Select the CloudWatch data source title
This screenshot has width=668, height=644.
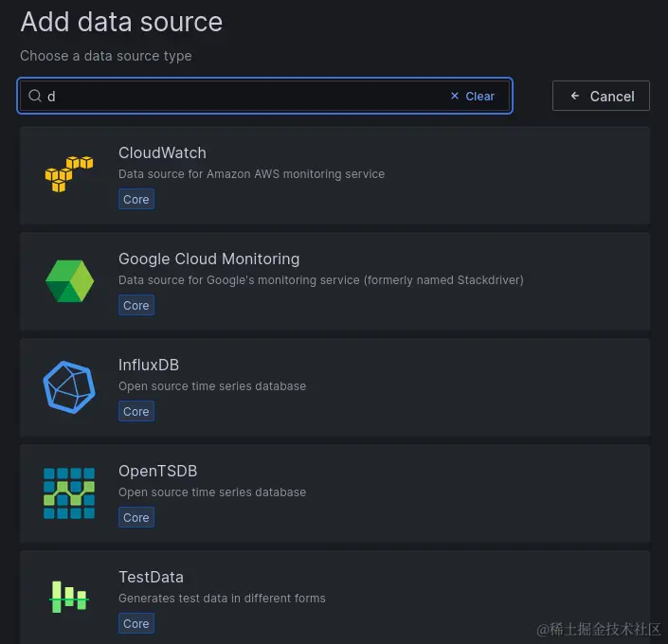pos(162,152)
